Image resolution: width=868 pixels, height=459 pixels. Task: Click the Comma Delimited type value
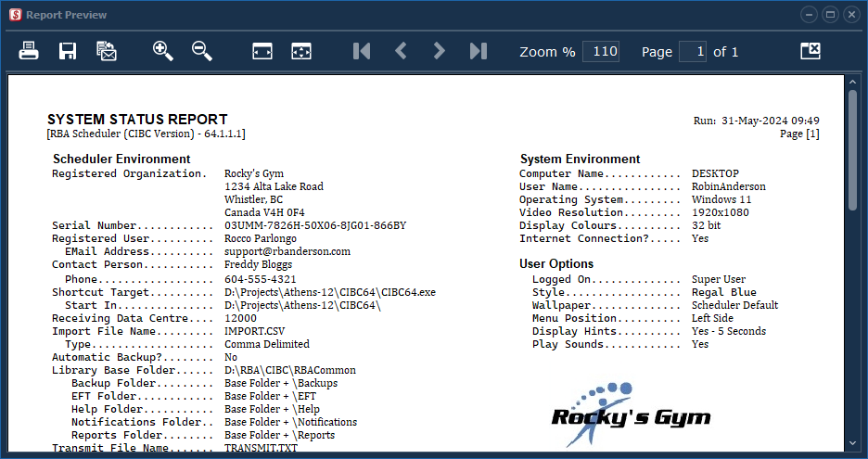267,344
